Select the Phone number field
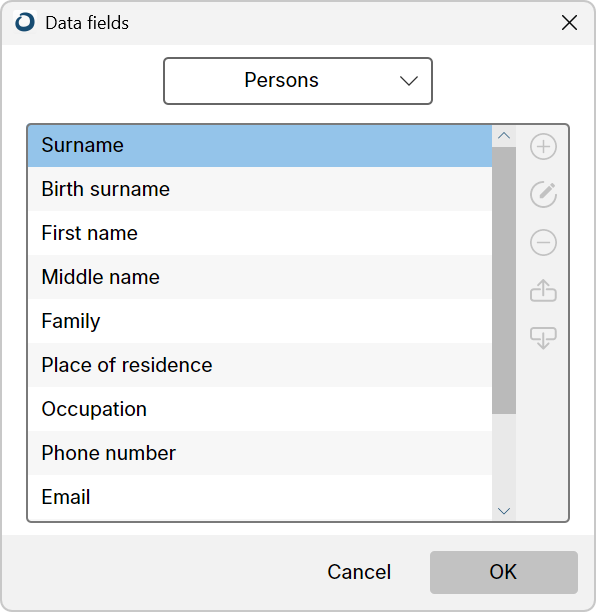Image resolution: width=596 pixels, height=612 pixels. point(260,454)
